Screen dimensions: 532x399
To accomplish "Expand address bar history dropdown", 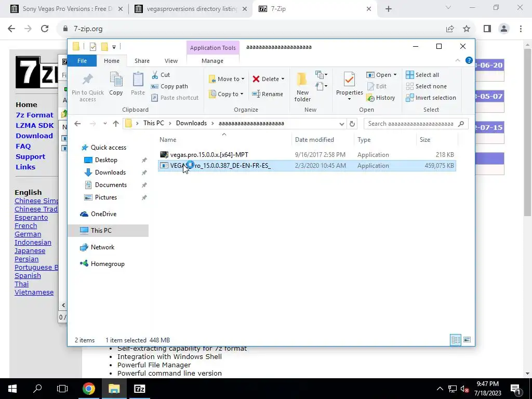I will (x=342, y=124).
